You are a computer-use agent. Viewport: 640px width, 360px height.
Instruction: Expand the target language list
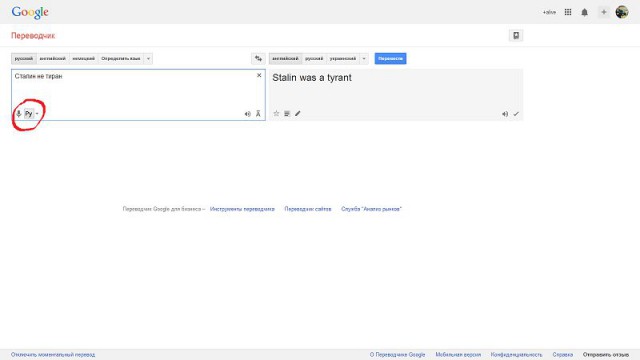point(364,58)
